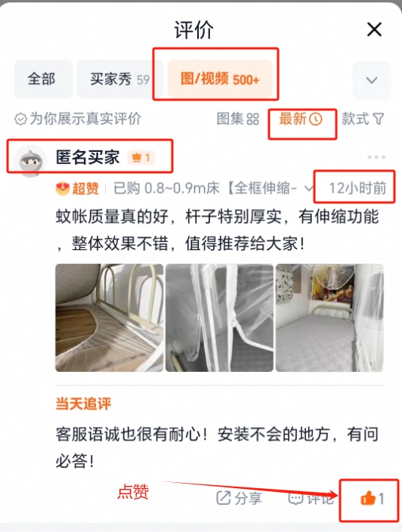Image resolution: width=402 pixels, height=532 pixels.
Task: Toggle sorting by 最新
Action: click(x=301, y=119)
